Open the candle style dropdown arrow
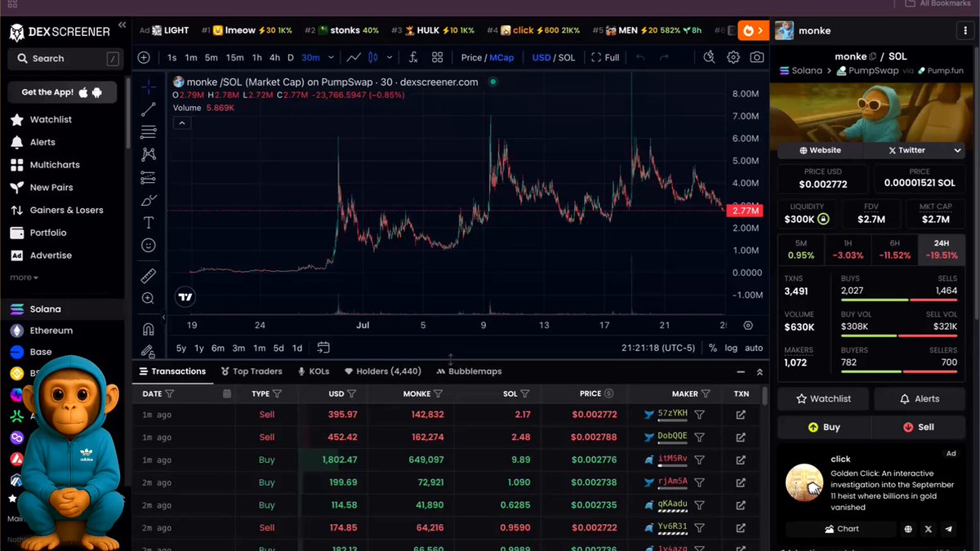The width and height of the screenshot is (980, 551). 390,58
